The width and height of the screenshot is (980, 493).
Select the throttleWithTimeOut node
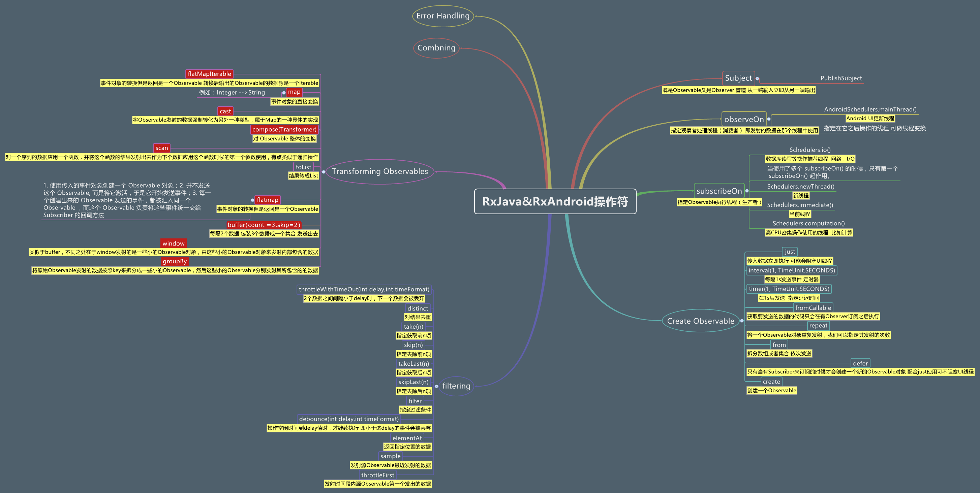(x=364, y=289)
